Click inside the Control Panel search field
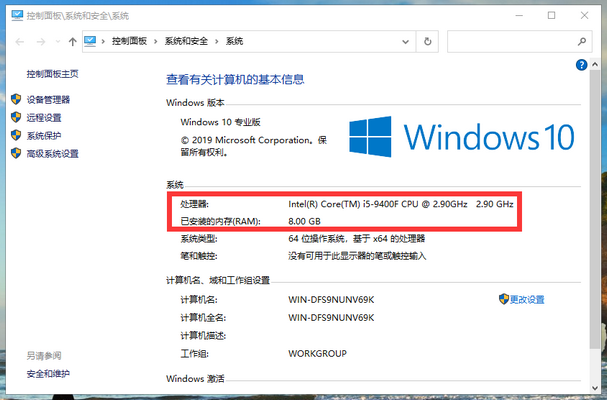607x400 pixels. 508,42
